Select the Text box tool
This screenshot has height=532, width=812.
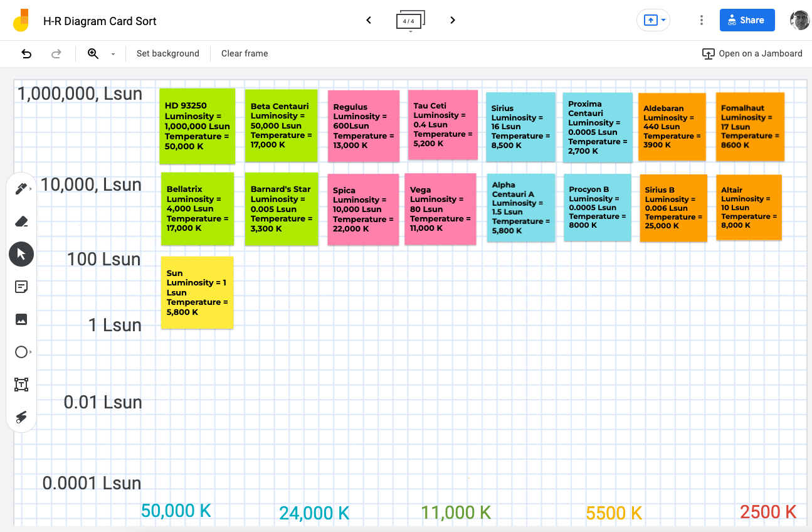tap(21, 385)
